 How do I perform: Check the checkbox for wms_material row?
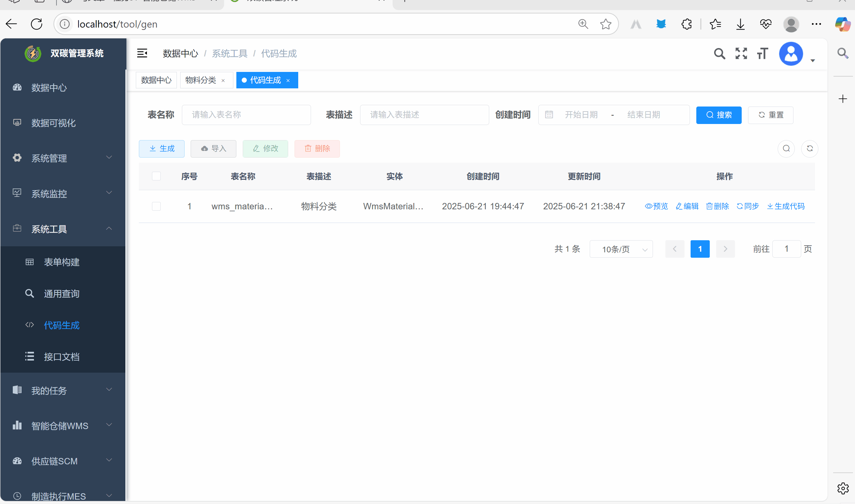pos(156,206)
